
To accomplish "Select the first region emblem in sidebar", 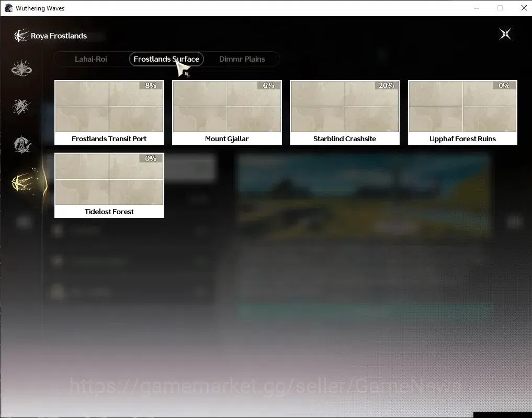I will (x=21, y=68).
